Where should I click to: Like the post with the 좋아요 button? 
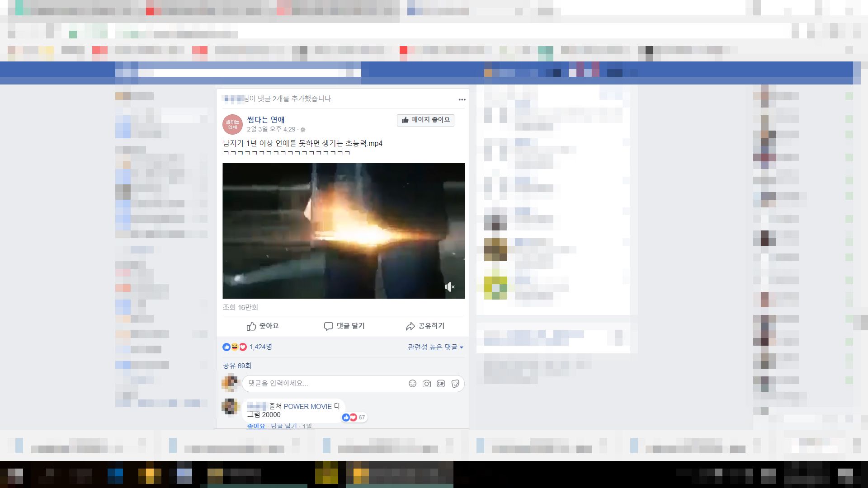pyautogui.click(x=263, y=326)
